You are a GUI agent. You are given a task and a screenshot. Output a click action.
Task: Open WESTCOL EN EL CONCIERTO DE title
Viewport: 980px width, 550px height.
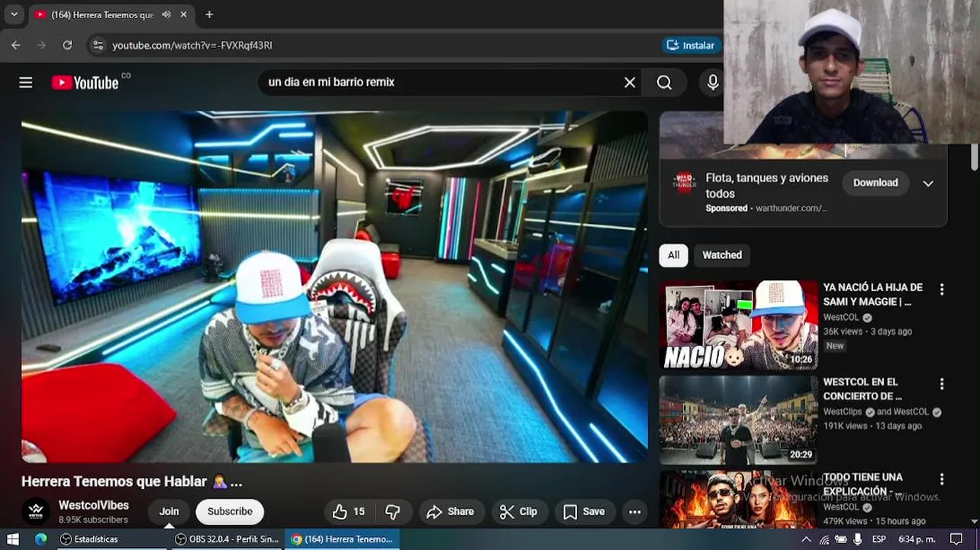point(862,389)
